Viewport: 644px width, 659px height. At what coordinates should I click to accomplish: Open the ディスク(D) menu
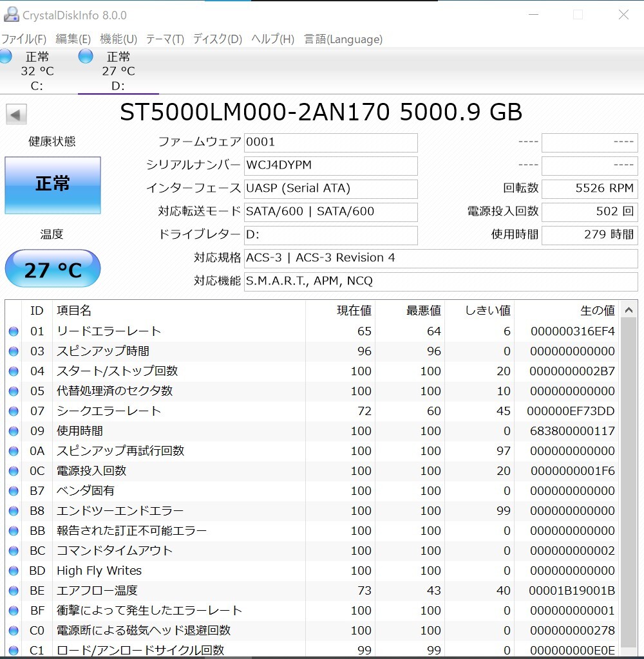218,39
